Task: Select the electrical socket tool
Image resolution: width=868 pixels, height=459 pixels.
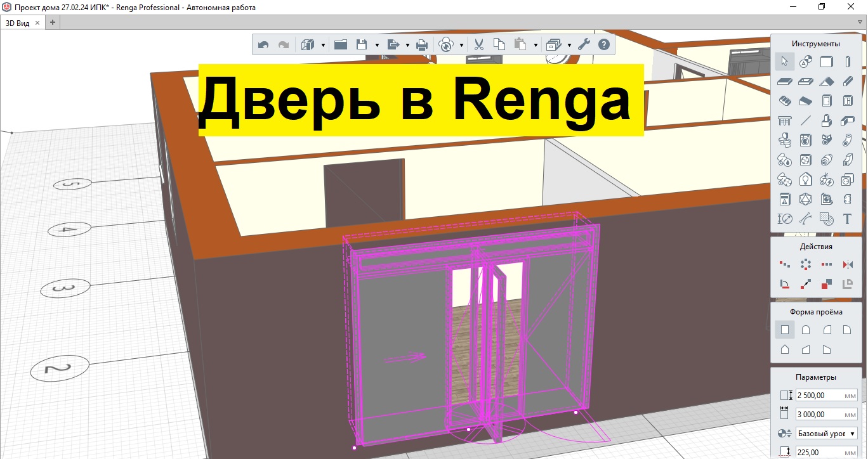Action: point(847,179)
